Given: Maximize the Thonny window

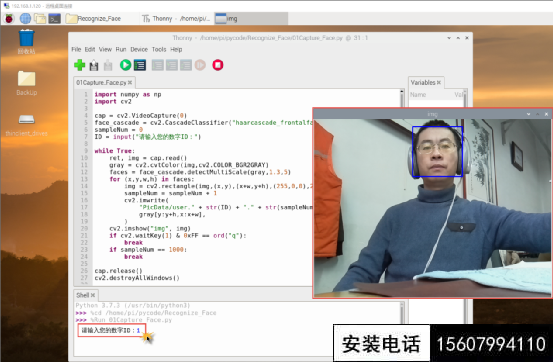Looking at the screenshot, I should pyautogui.click(x=458, y=38).
